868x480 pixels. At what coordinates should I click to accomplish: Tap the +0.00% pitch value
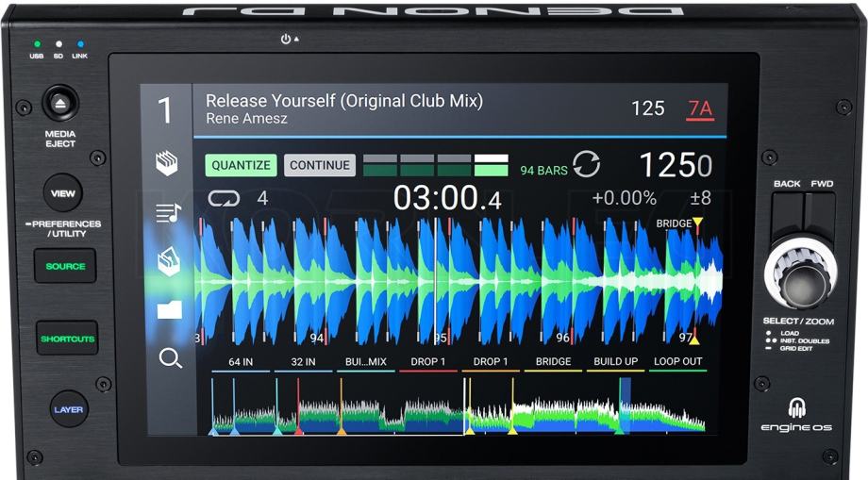pyautogui.click(x=624, y=198)
